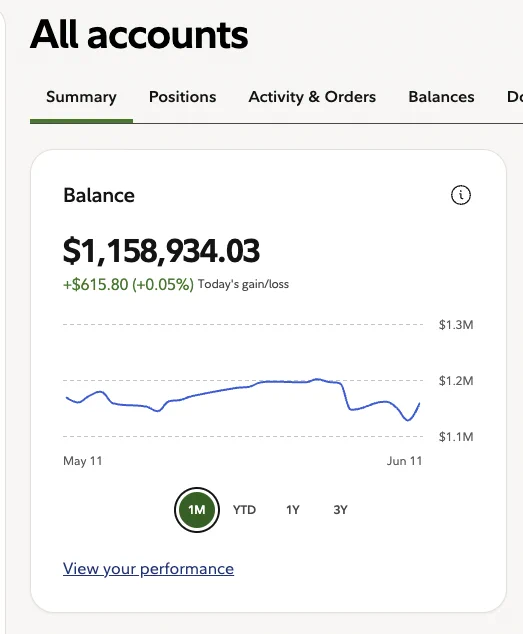Click the chart line end at Jun 11
Viewport: 523px width, 634px height.
419,403
